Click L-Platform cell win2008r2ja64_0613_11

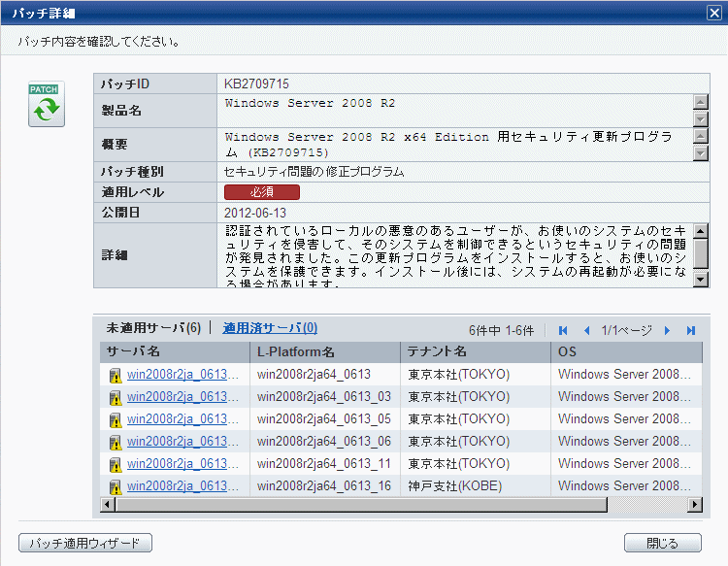click(x=324, y=463)
